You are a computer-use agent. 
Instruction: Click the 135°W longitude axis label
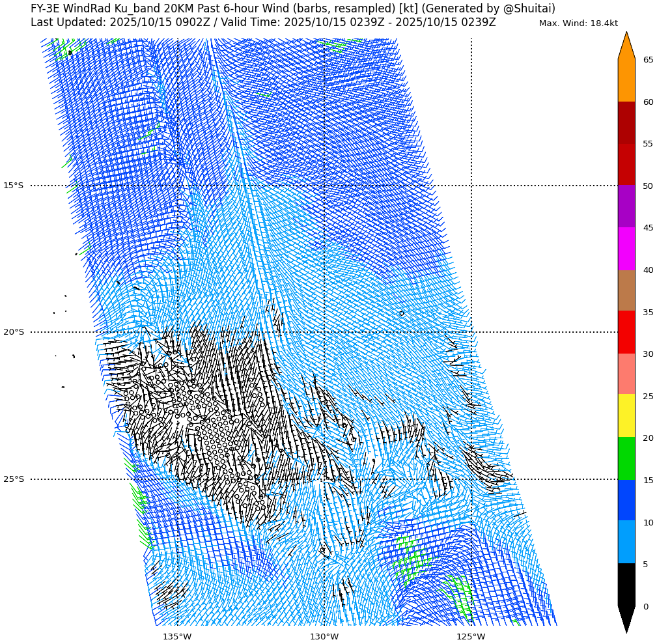point(177,636)
